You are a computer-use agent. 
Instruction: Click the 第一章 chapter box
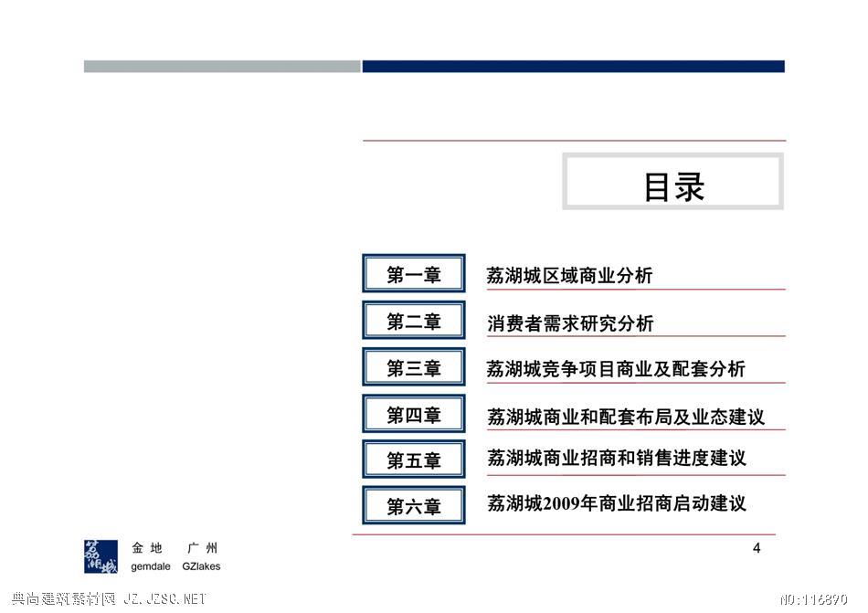tap(414, 273)
